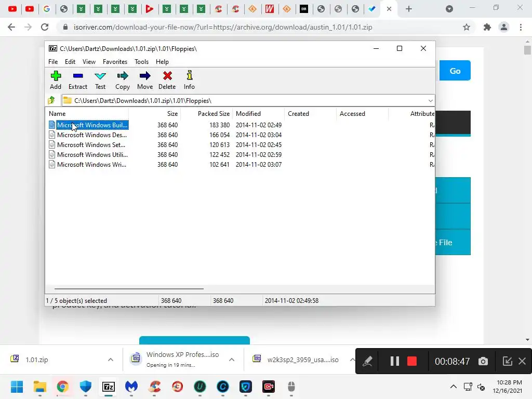Screen dimensions: 532x399
Task: Open the Favorites menu
Action: click(115, 62)
